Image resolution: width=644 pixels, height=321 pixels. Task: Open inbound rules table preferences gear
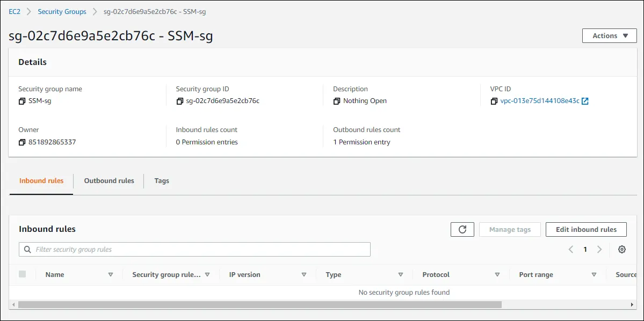622,250
